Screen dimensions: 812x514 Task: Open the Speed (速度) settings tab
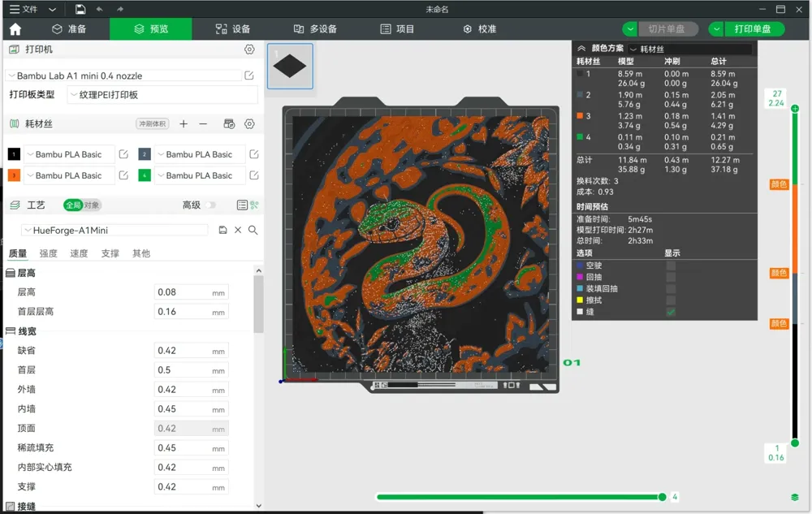pos(79,253)
